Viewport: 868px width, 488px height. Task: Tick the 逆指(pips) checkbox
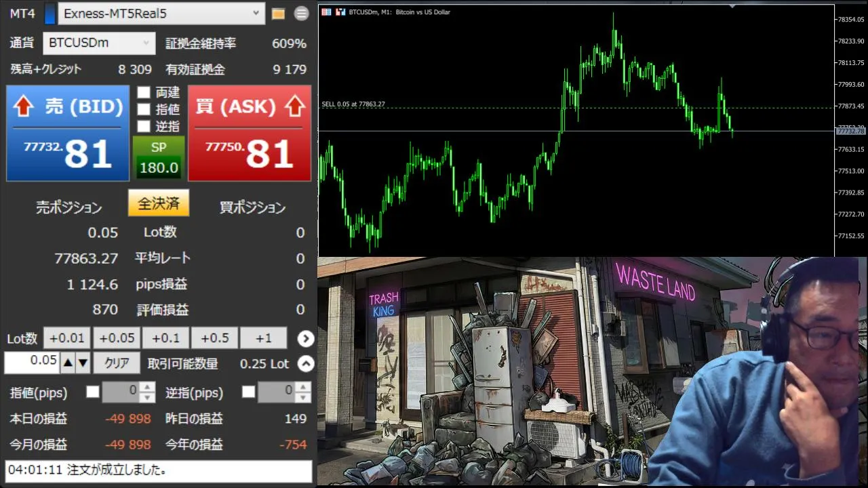[249, 392]
